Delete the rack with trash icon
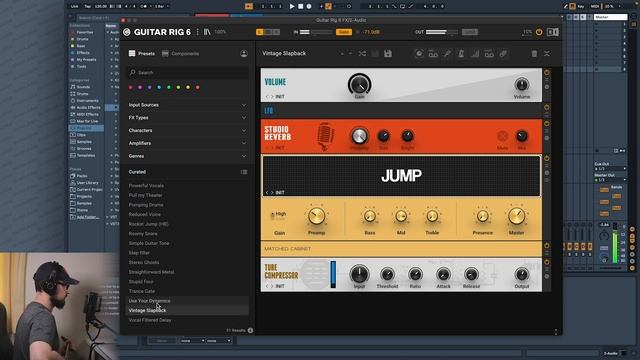 pos(534,53)
